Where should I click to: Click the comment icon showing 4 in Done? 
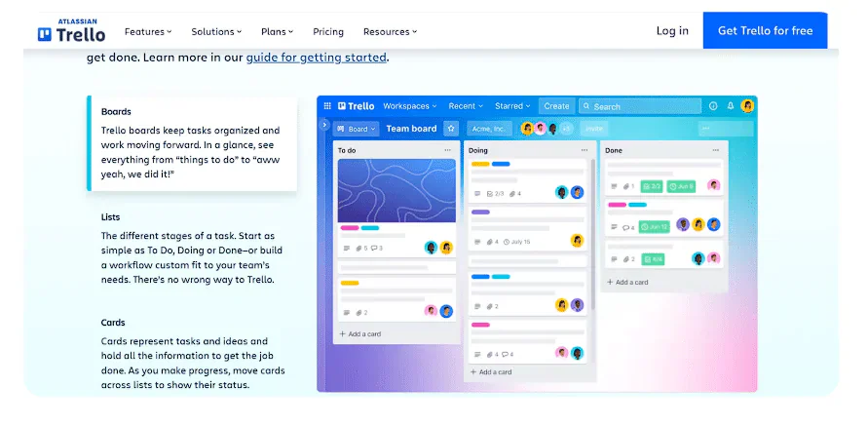628,227
